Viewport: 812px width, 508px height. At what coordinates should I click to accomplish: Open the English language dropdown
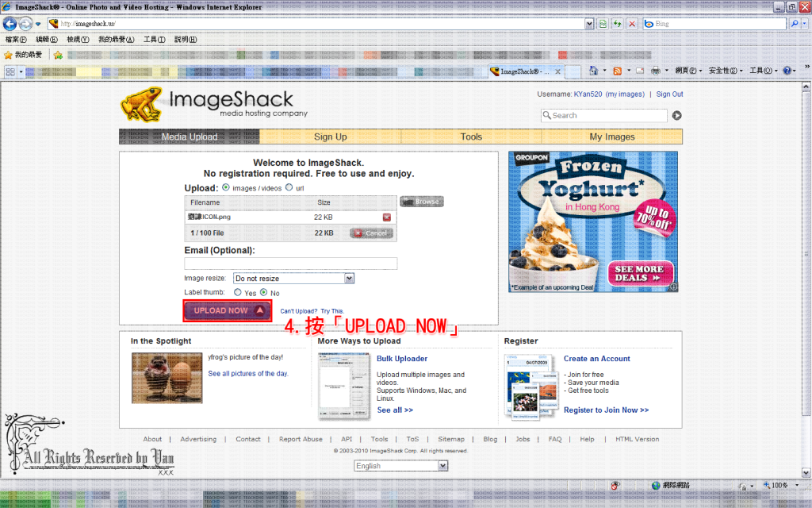(x=400, y=466)
